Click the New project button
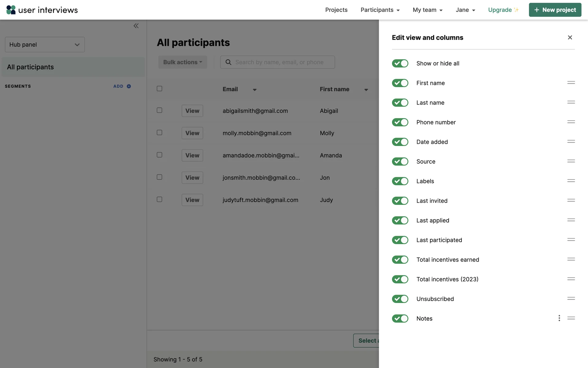Screen dimensions: 588x368 click(x=555, y=10)
